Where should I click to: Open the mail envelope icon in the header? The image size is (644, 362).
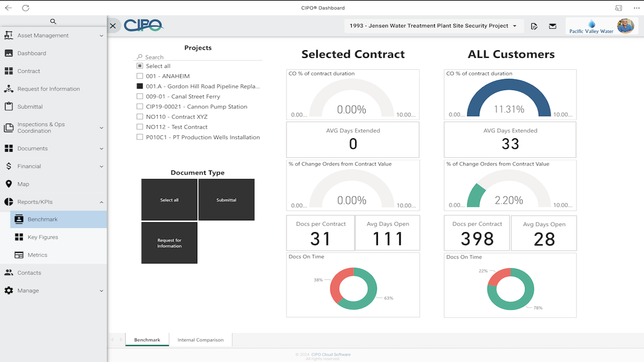coord(552,26)
